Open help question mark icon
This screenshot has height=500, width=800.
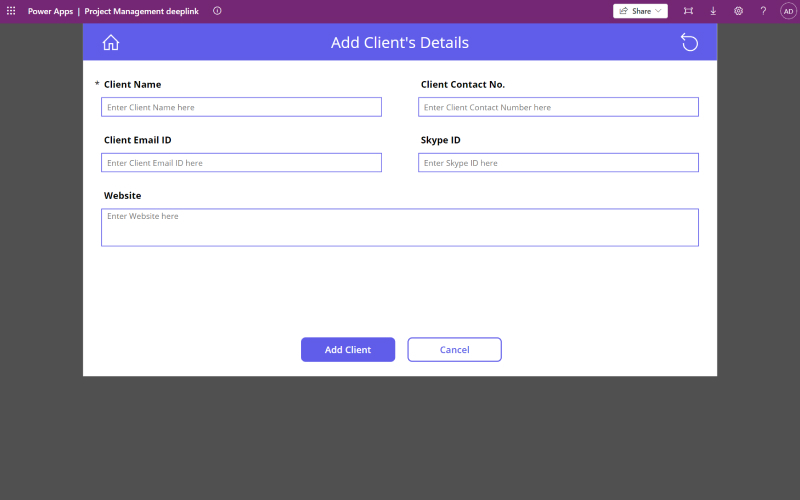point(763,11)
